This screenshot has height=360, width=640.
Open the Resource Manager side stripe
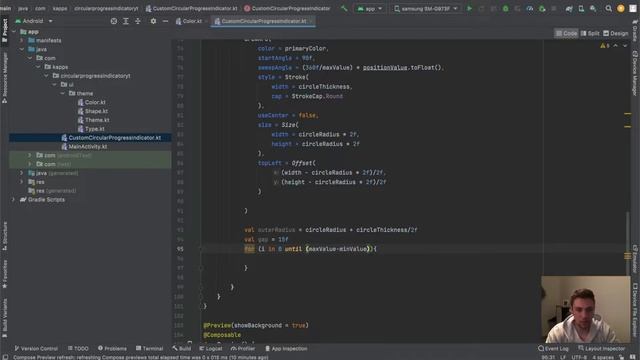4,78
